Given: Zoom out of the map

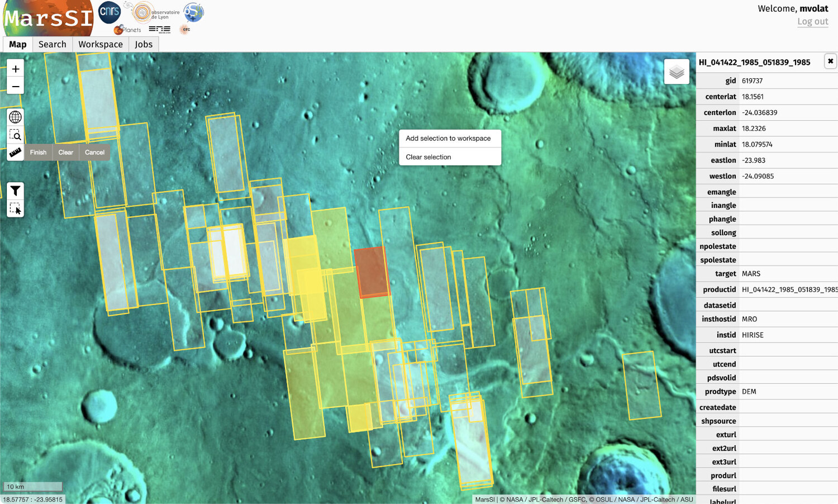Looking at the screenshot, I should pos(16,87).
